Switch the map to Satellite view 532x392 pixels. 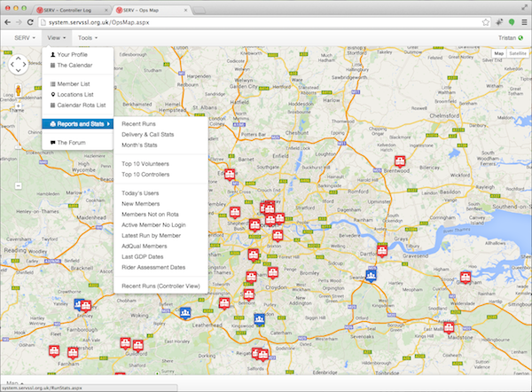pyautogui.click(x=517, y=54)
